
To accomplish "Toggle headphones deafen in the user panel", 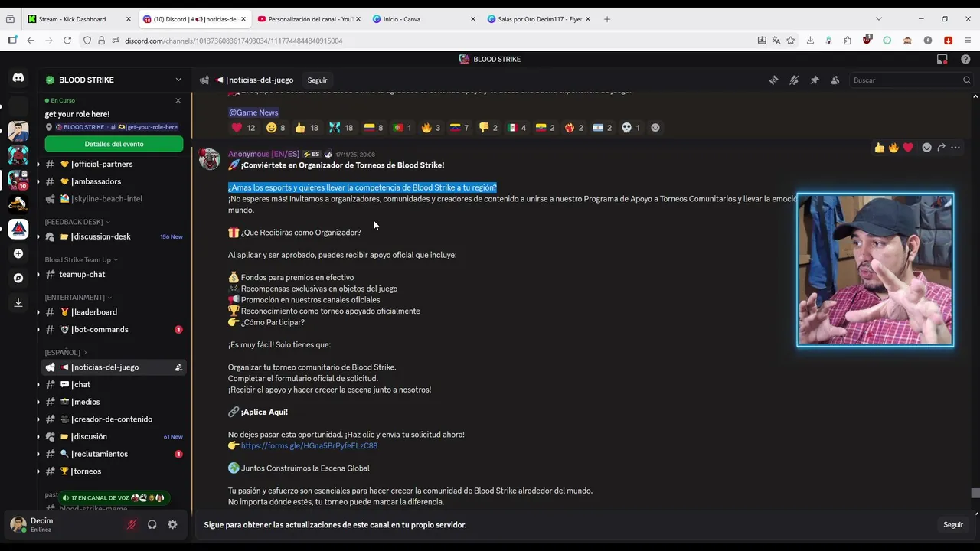I will pyautogui.click(x=152, y=524).
